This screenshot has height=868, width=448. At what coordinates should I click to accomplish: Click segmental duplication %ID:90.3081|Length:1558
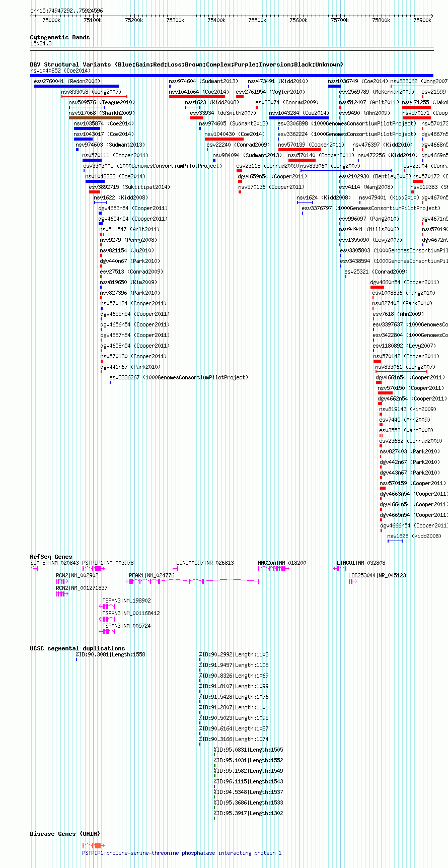coord(110,654)
